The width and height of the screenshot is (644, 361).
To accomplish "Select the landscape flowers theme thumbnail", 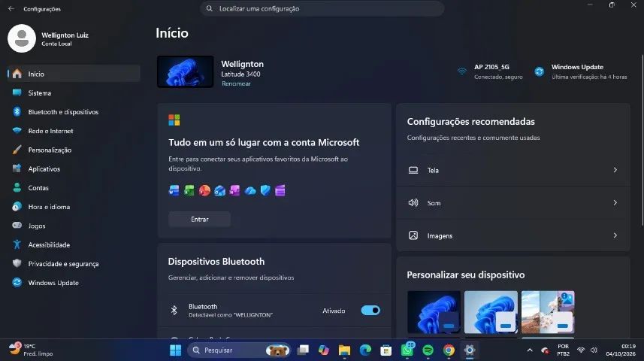I will pos(548,312).
